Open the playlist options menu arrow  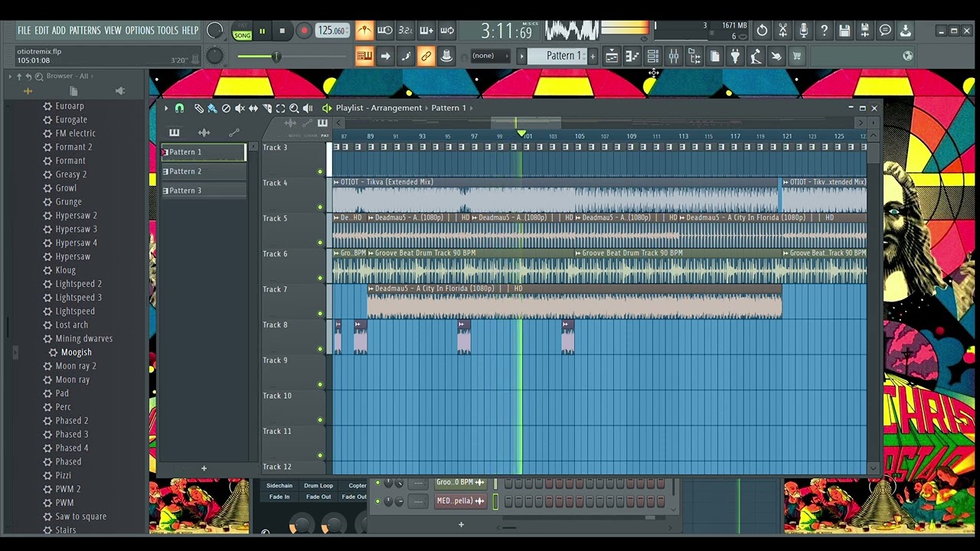coord(166,109)
